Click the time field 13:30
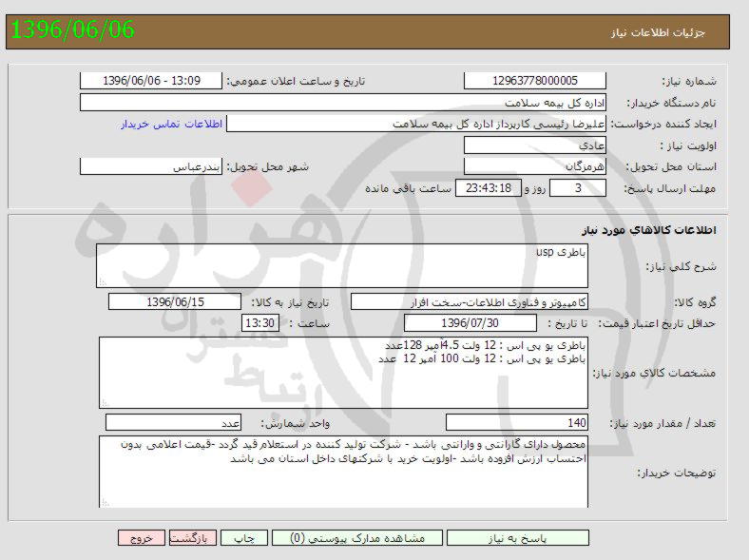 [x=259, y=323]
